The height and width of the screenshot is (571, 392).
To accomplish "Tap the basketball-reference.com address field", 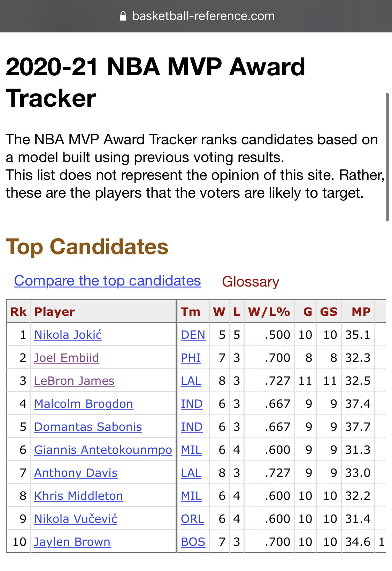I will (196, 16).
